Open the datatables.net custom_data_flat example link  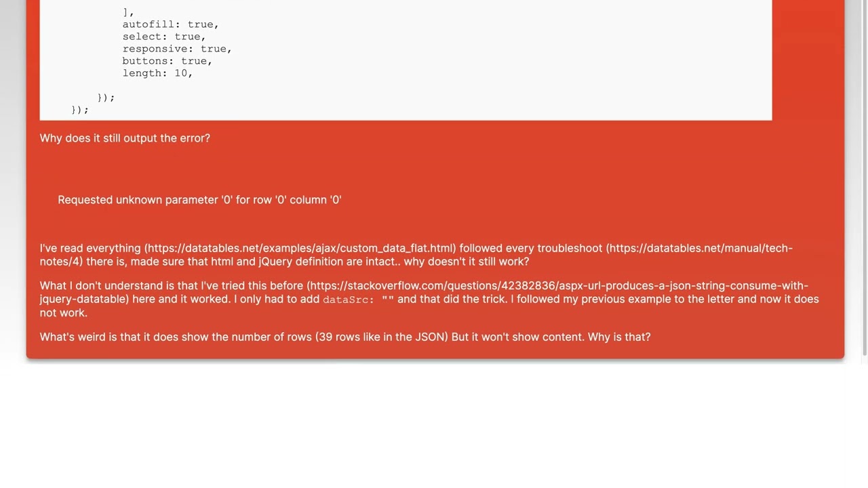pos(300,248)
